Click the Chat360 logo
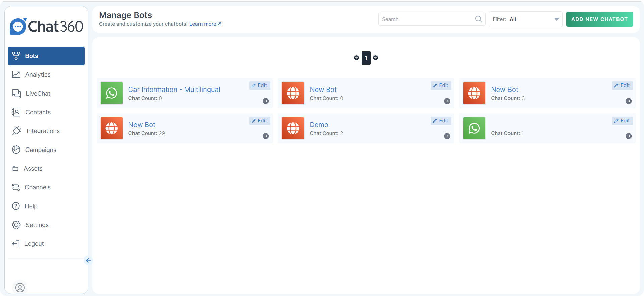Image resolution: width=644 pixels, height=296 pixels. (46, 26)
